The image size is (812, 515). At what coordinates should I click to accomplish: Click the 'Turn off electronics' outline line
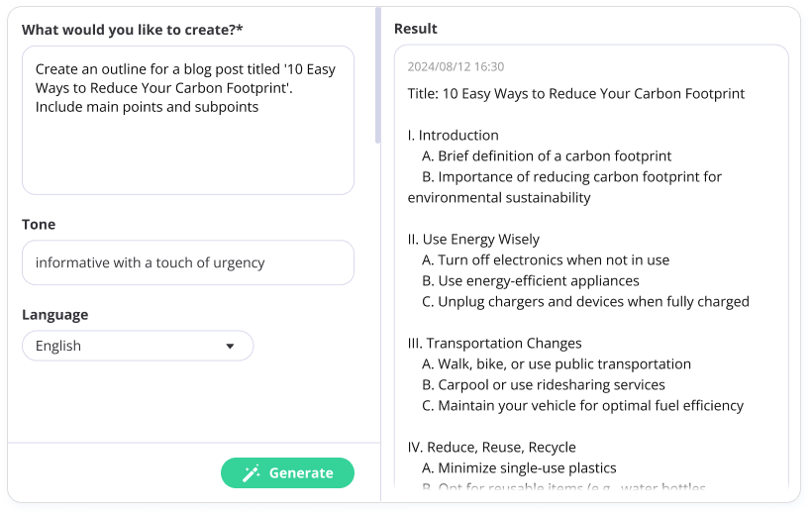click(x=545, y=259)
